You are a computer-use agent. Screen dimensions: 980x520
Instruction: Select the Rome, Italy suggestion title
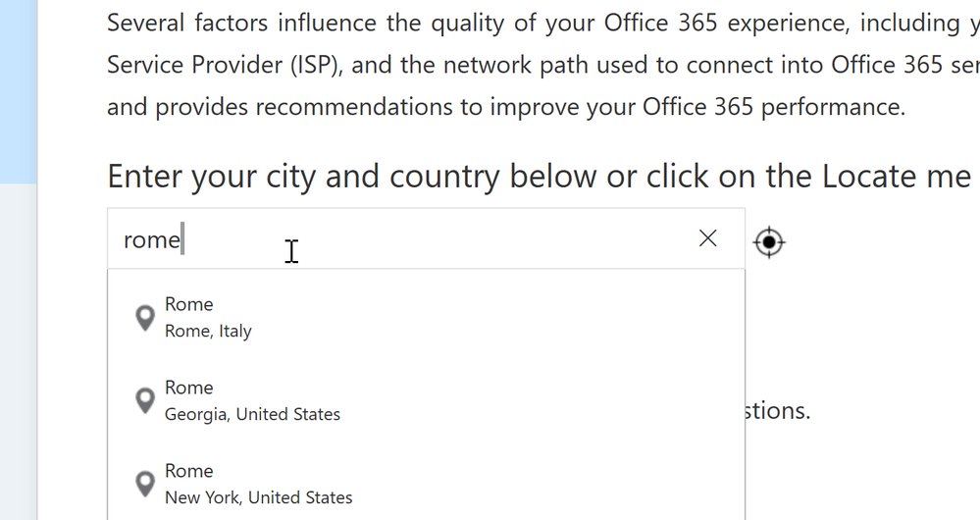coord(188,304)
